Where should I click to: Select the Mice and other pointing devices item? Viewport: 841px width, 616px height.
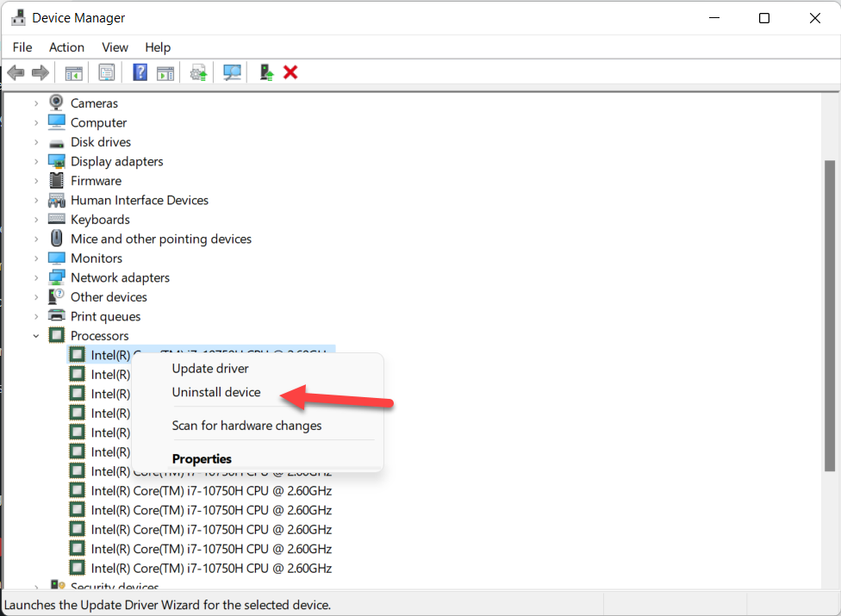[x=160, y=239]
